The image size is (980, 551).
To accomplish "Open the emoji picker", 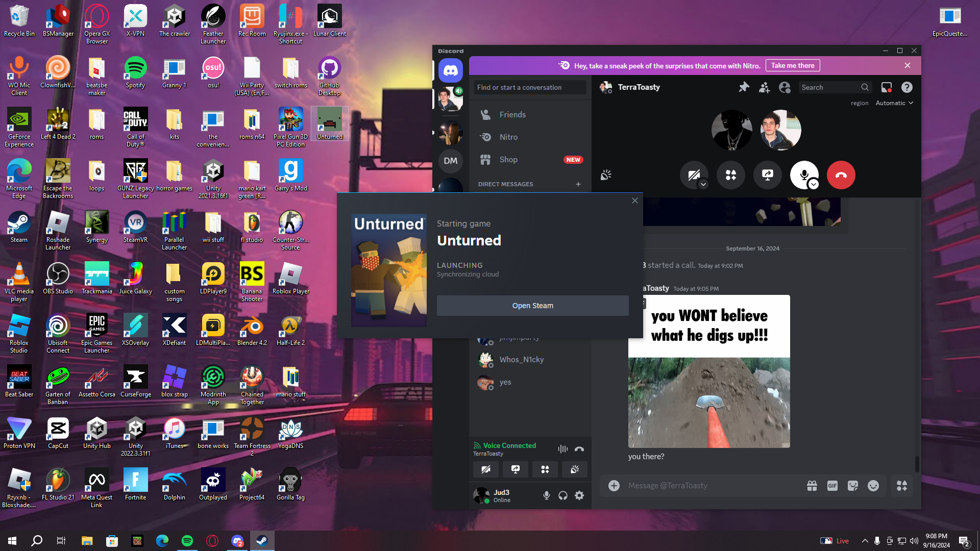I will tap(873, 486).
